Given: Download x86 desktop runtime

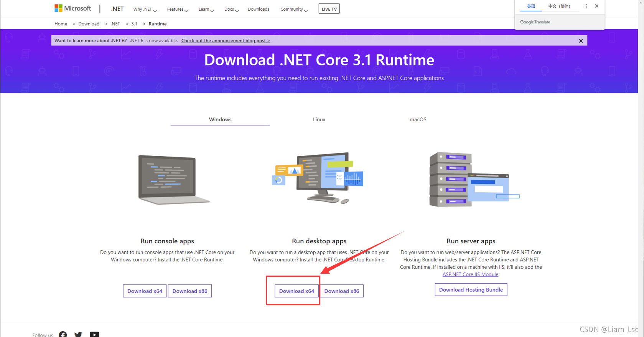Looking at the screenshot, I should tap(342, 291).
